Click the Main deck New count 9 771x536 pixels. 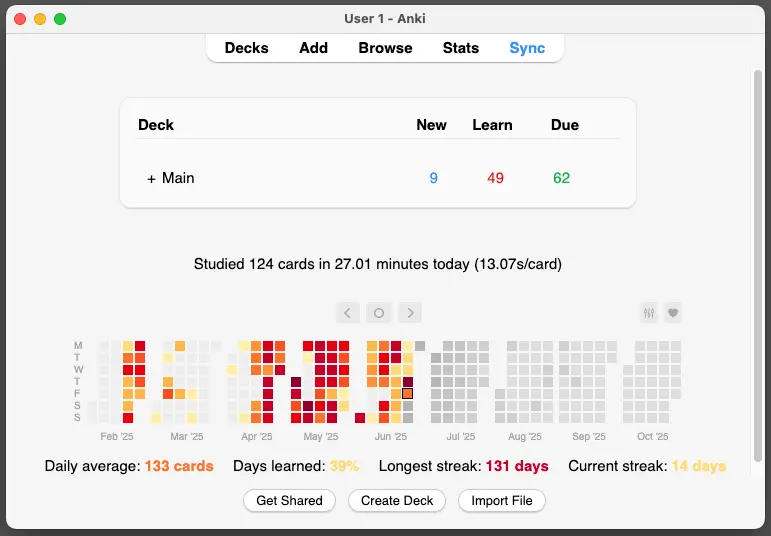tap(434, 178)
